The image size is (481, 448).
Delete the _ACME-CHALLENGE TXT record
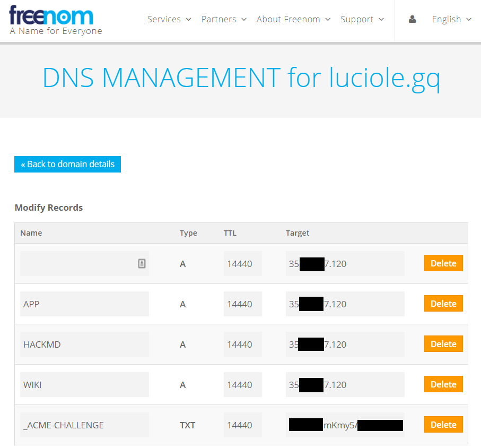[443, 425]
